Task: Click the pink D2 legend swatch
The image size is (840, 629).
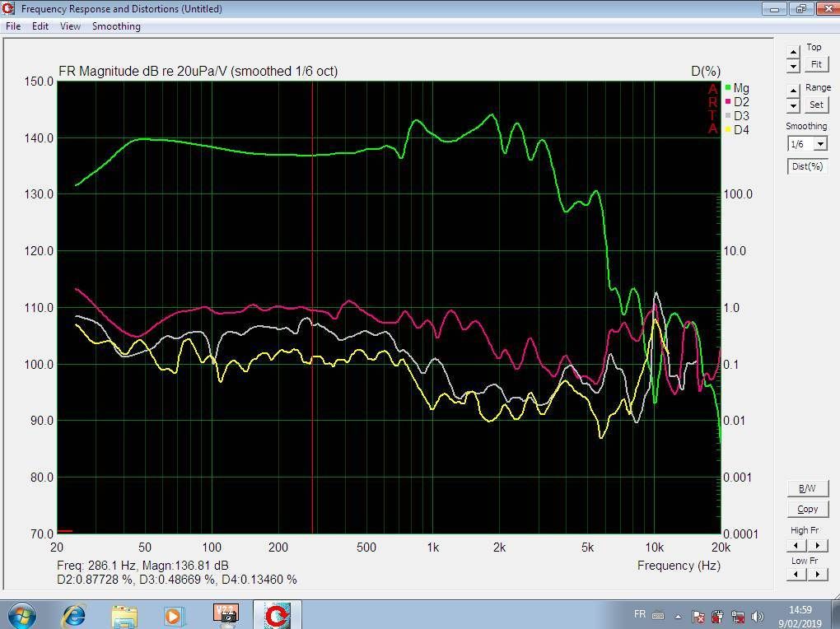Action: [x=728, y=101]
